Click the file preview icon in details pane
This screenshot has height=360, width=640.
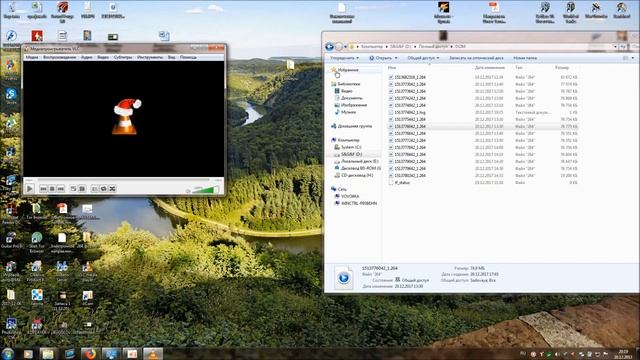coord(344,278)
